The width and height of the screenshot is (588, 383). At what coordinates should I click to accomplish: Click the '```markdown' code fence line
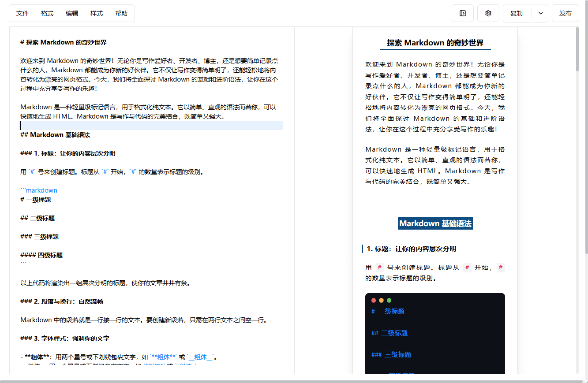point(39,190)
